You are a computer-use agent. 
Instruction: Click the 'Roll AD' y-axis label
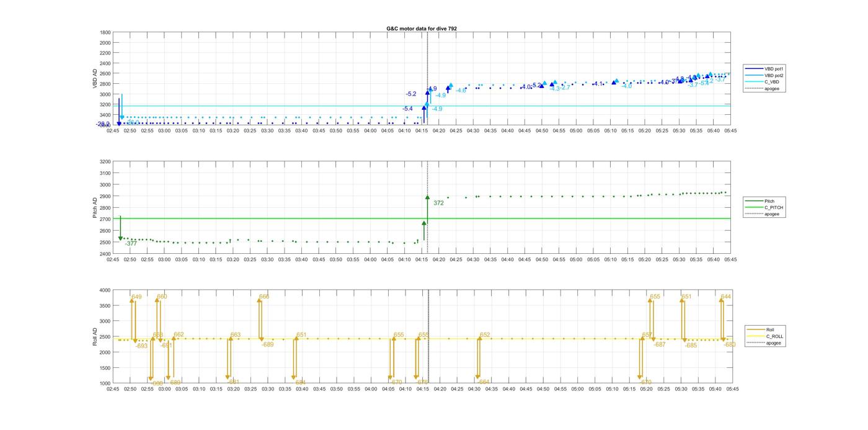point(95,337)
